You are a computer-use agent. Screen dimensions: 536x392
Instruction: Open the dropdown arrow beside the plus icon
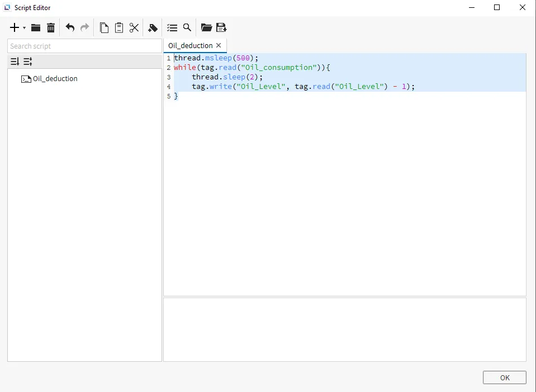click(24, 28)
